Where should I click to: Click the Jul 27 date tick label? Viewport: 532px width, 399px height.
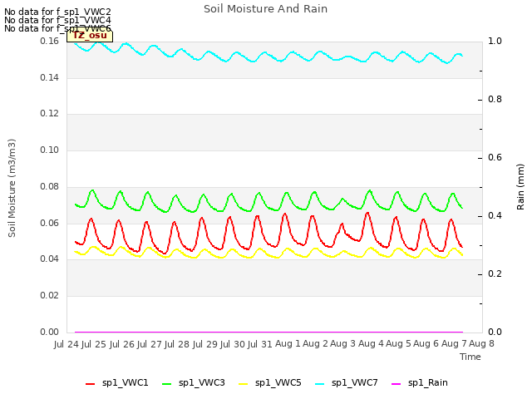(x=150, y=344)
